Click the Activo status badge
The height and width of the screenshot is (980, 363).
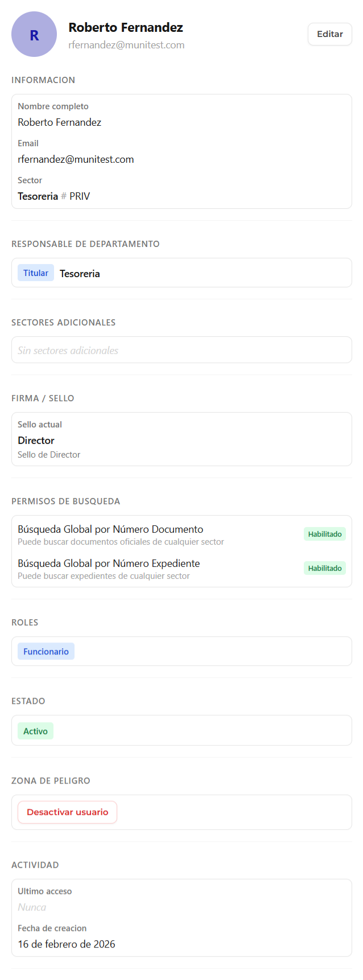[x=35, y=731]
